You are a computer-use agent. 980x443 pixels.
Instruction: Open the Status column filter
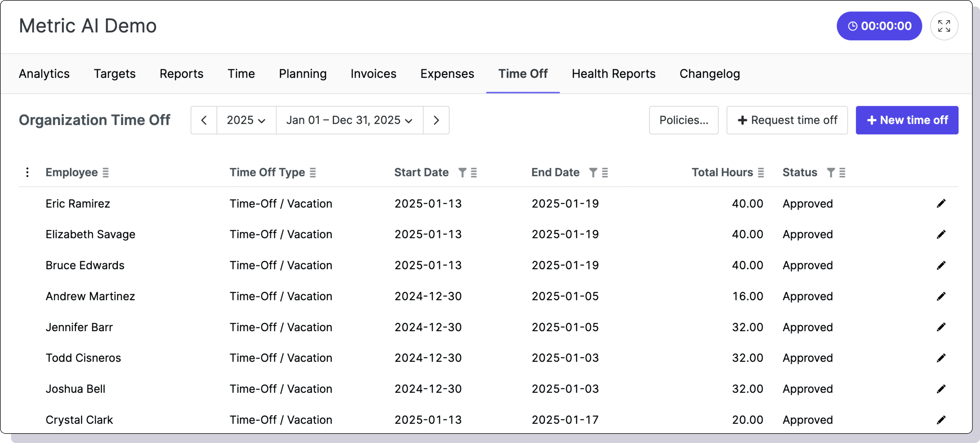point(831,172)
